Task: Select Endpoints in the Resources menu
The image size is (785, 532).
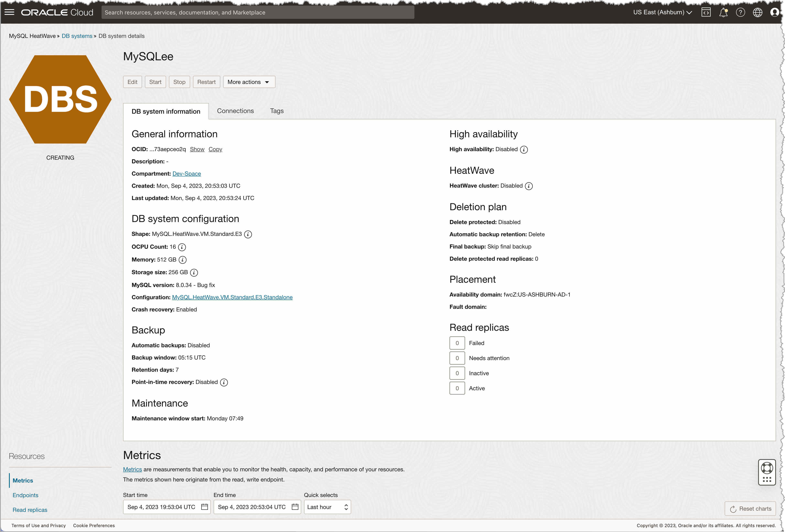Action: tap(25, 495)
